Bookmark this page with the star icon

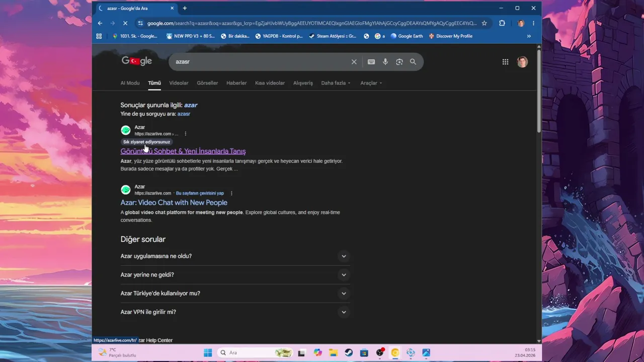[x=484, y=23]
